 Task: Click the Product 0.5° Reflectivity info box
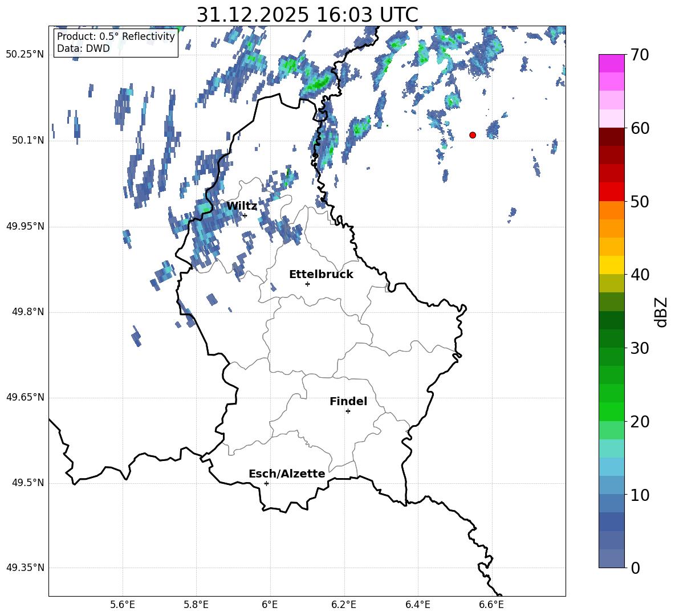116,43
